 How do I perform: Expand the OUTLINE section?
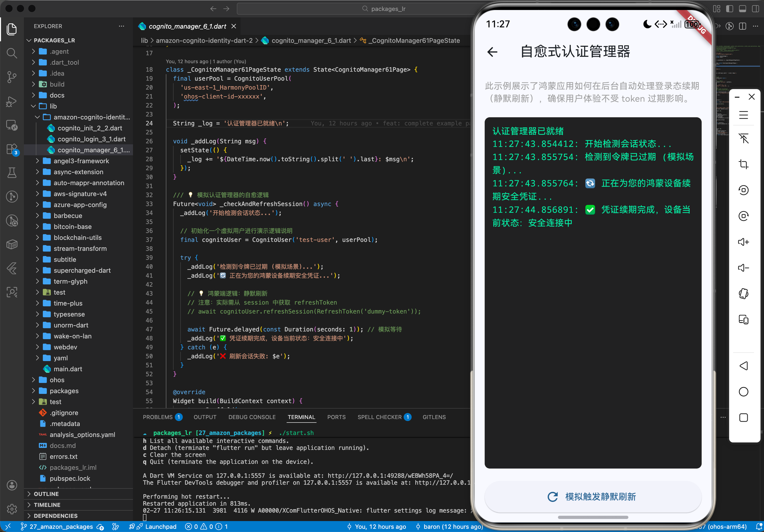pos(46,494)
